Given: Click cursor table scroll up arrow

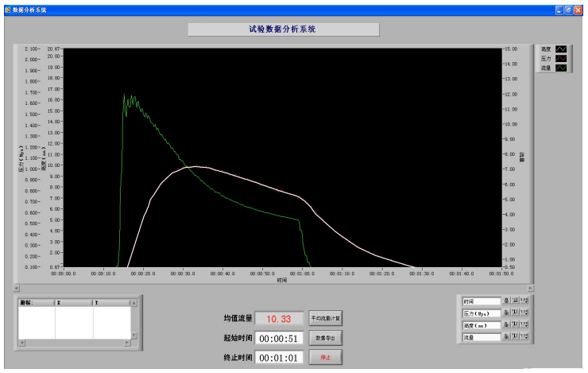Looking at the screenshot, I should point(133,303).
